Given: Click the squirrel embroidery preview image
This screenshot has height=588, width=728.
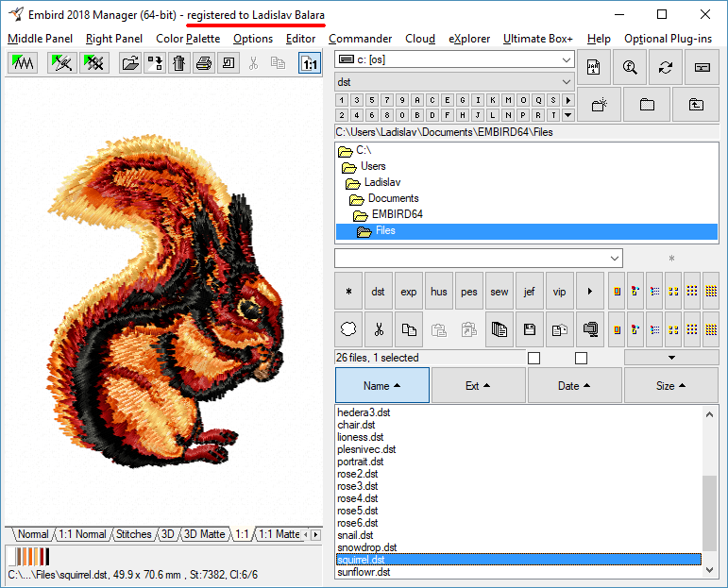Looking at the screenshot, I should click(x=166, y=302).
